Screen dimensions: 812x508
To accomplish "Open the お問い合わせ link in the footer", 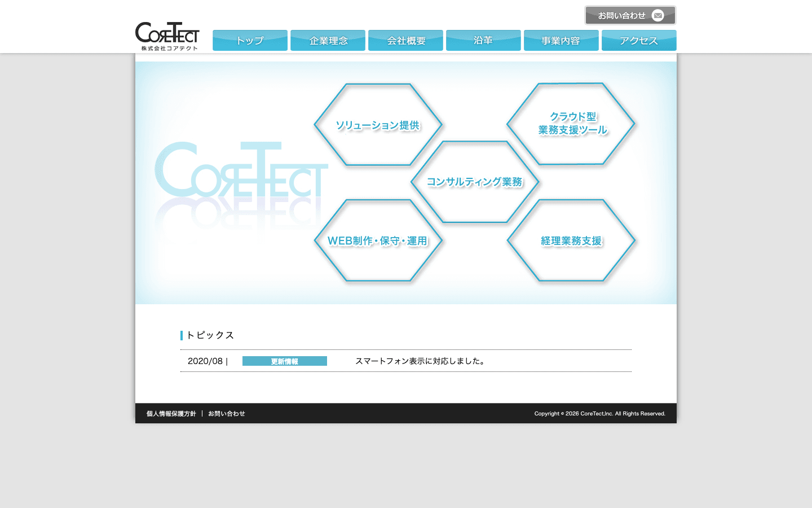I will pos(227,414).
